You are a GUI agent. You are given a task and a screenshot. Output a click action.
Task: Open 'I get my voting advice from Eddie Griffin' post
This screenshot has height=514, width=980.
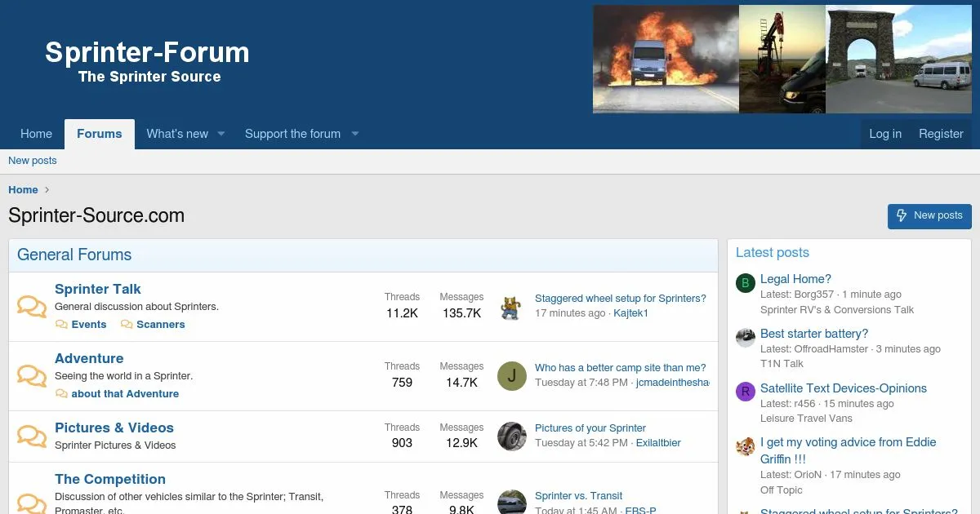849,450
